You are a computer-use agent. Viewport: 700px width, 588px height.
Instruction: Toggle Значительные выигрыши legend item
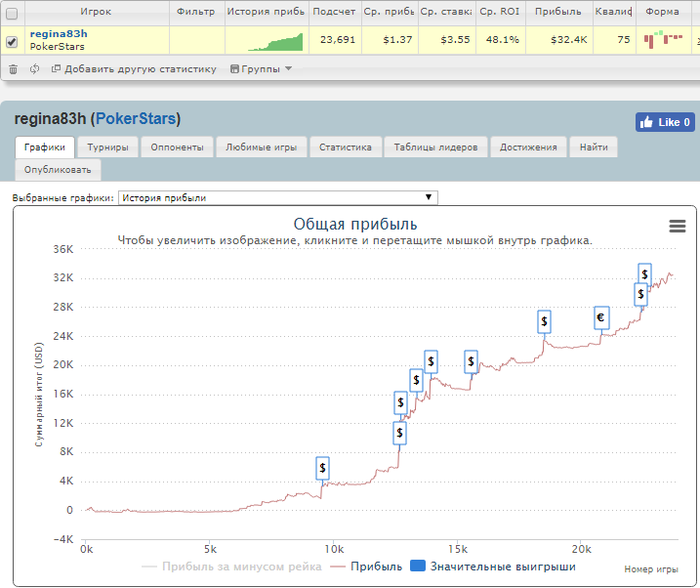[493, 567]
